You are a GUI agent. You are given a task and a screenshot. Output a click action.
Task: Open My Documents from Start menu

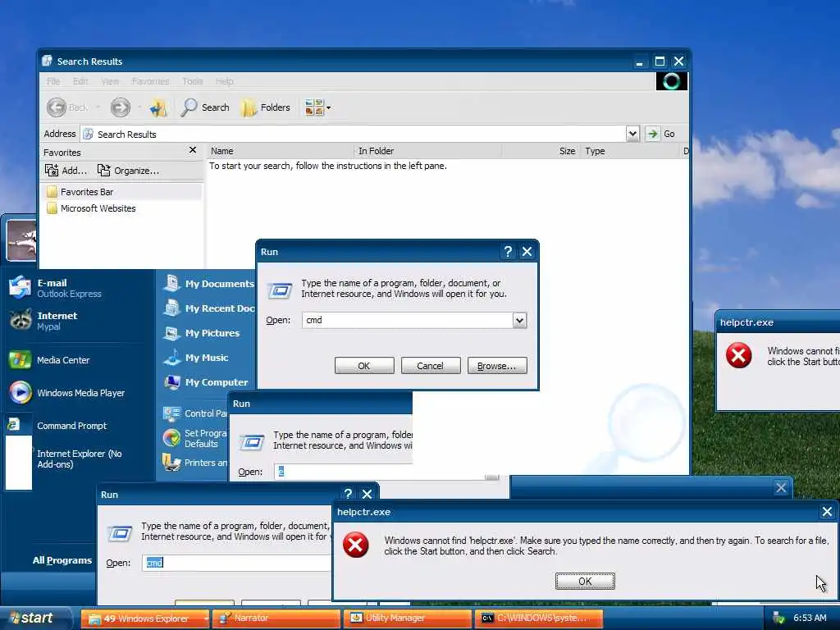click(209, 283)
